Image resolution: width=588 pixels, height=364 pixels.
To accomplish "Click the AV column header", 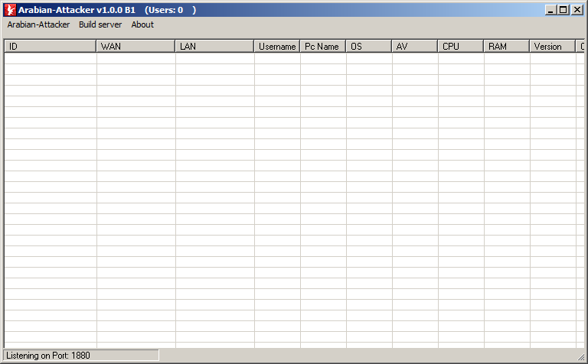I will pos(414,47).
